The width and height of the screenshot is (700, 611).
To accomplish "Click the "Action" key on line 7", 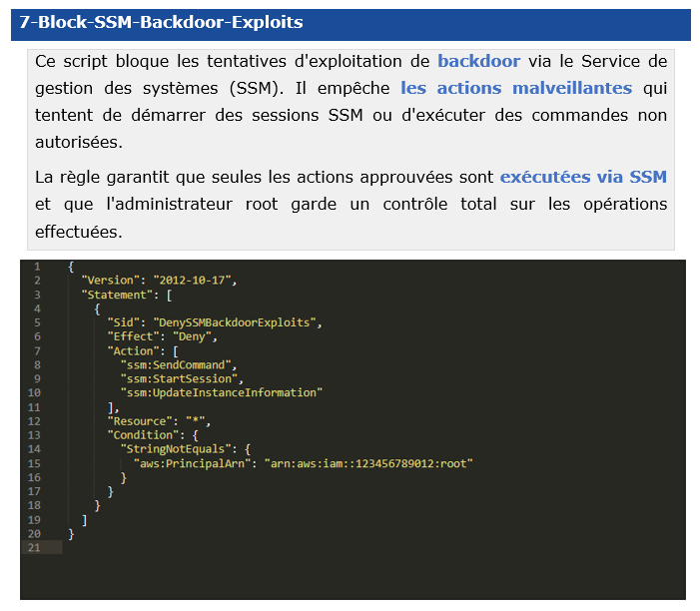I will [x=133, y=351].
